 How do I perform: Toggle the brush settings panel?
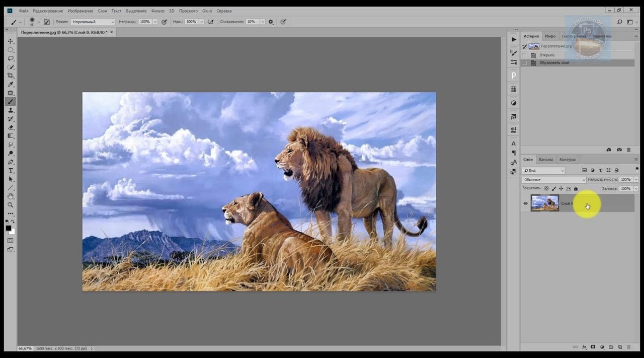[x=47, y=22]
